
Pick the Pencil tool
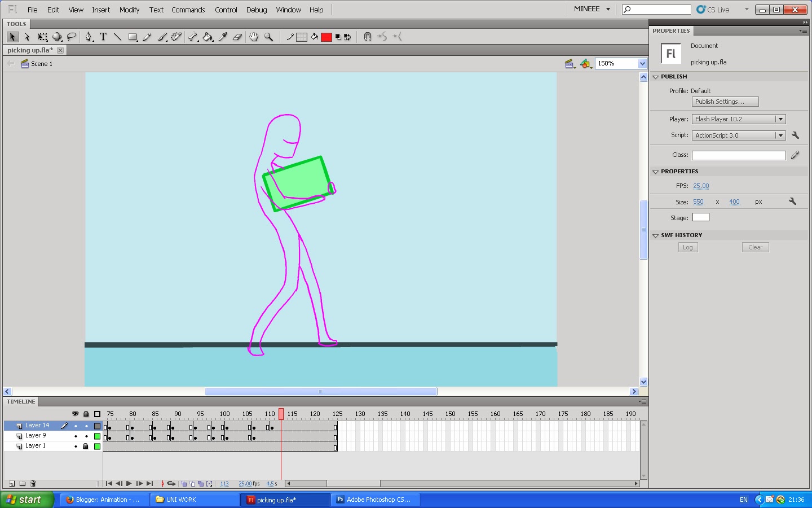pos(147,37)
